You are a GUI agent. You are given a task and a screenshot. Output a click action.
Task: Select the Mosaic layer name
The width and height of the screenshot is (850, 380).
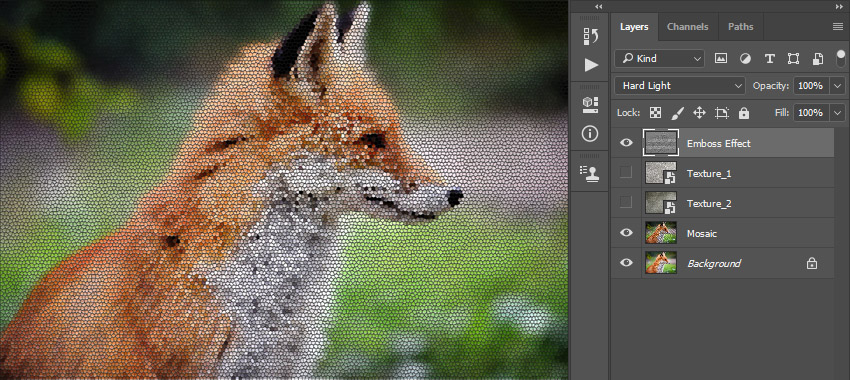[702, 234]
